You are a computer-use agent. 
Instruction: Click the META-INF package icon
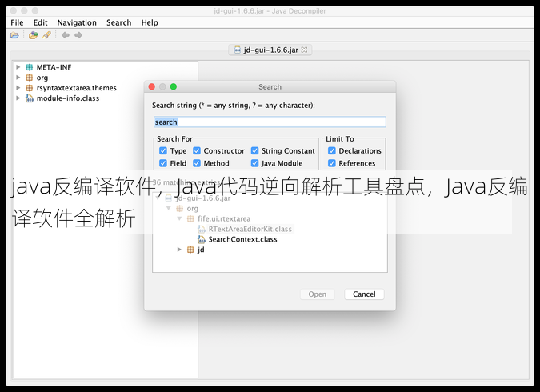(x=30, y=67)
